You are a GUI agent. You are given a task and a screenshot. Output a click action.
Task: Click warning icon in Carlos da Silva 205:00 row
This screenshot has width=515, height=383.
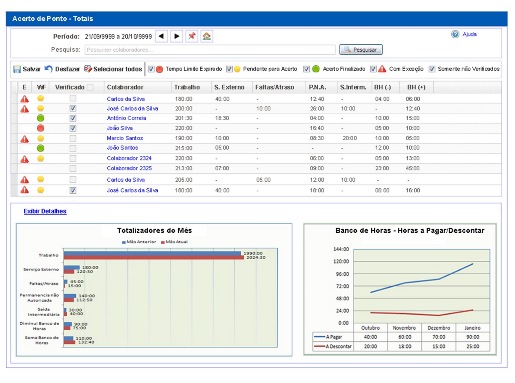[25, 180]
